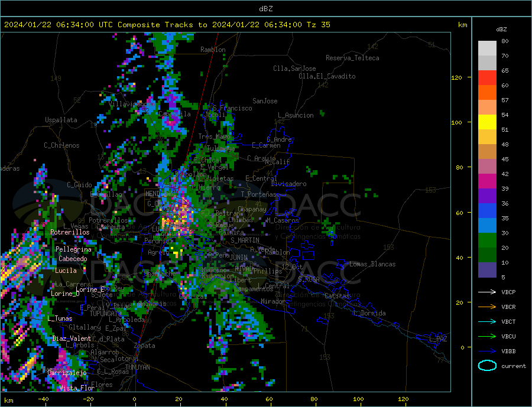Click the blue VBBB arrow in legend
The image size is (532, 407).
(x=487, y=351)
